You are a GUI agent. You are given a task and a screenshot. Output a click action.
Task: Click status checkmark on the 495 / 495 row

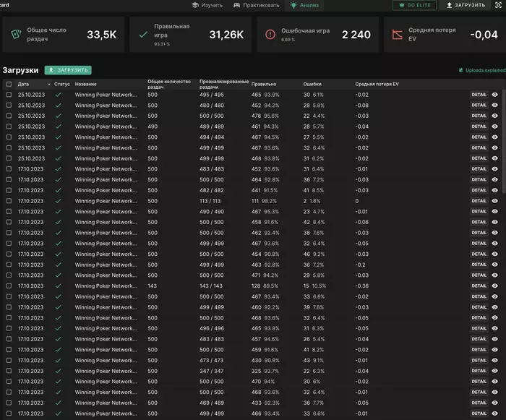[58, 95]
